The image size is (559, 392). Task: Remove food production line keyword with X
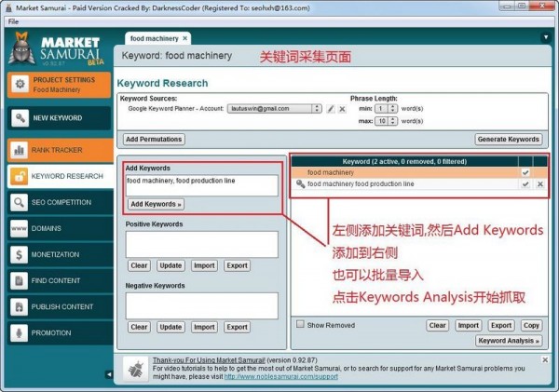point(540,183)
